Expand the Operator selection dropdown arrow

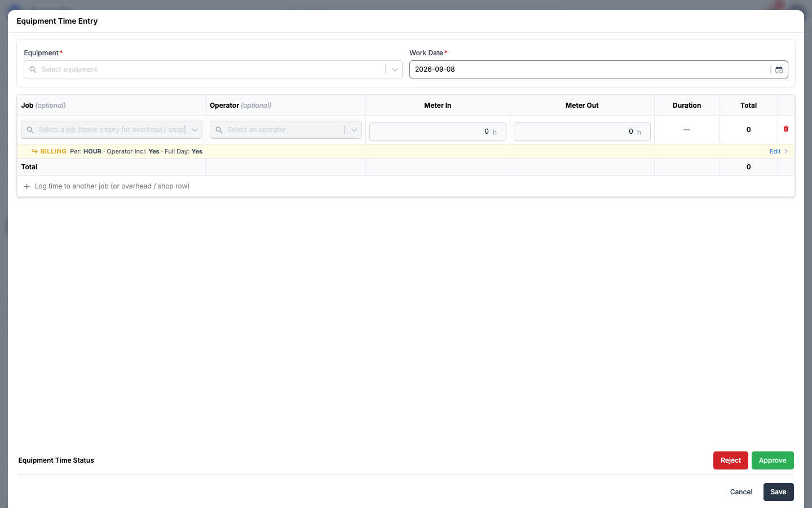point(354,130)
